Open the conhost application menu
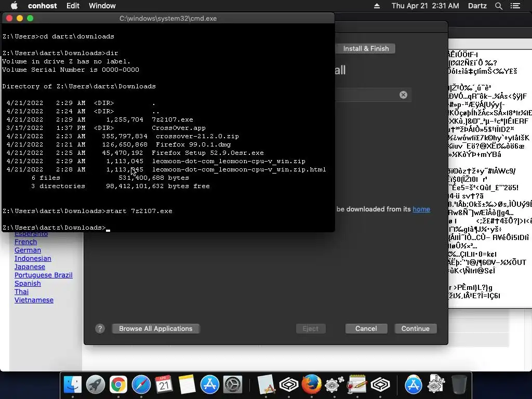The image size is (532, 399). click(43, 6)
